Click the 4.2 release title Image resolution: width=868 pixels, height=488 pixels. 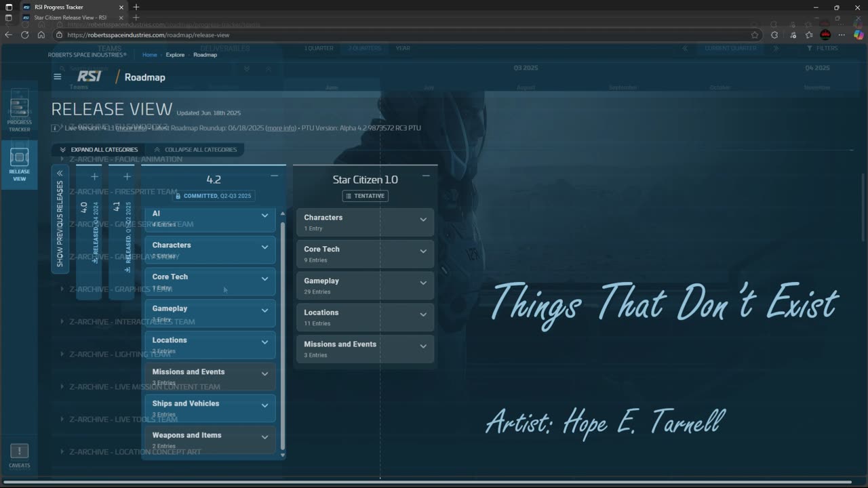point(214,180)
